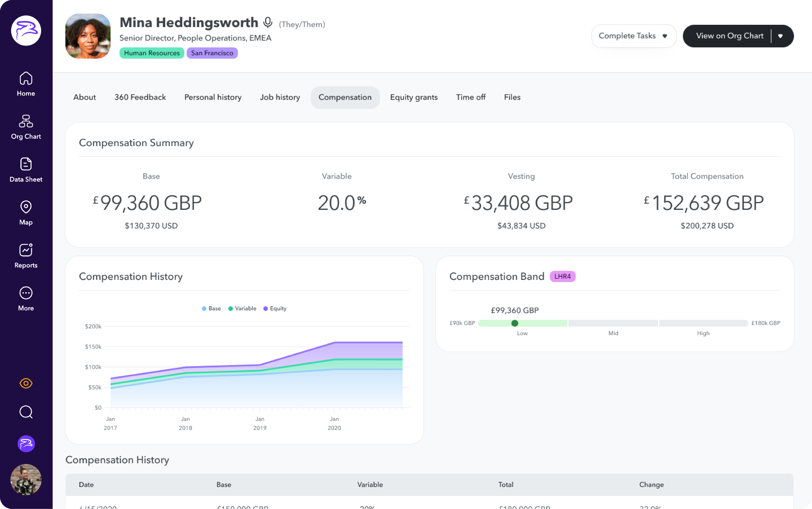Select the Compensation tab
The image size is (812, 509).
click(345, 97)
